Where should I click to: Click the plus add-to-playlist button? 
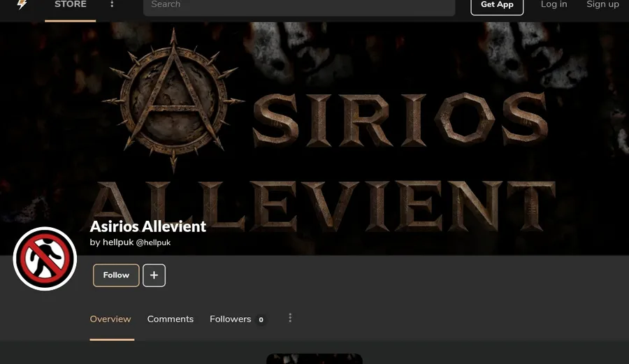[154, 275]
